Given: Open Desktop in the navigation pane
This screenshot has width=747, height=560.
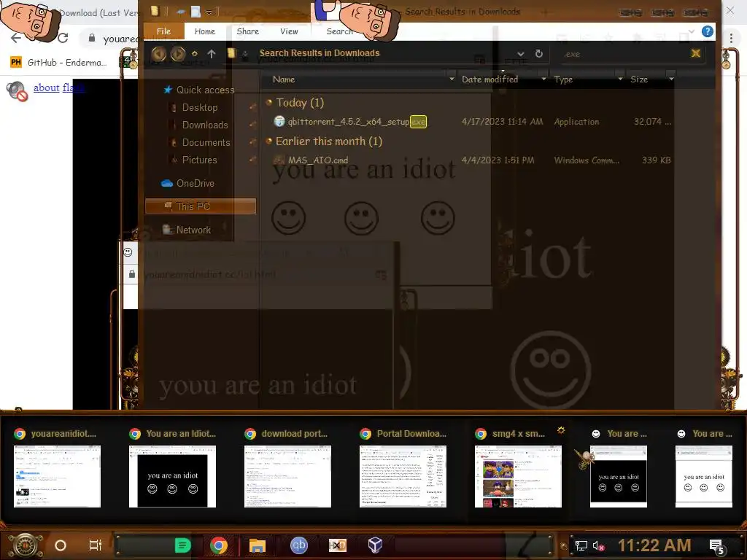Looking at the screenshot, I should click(x=194, y=108).
